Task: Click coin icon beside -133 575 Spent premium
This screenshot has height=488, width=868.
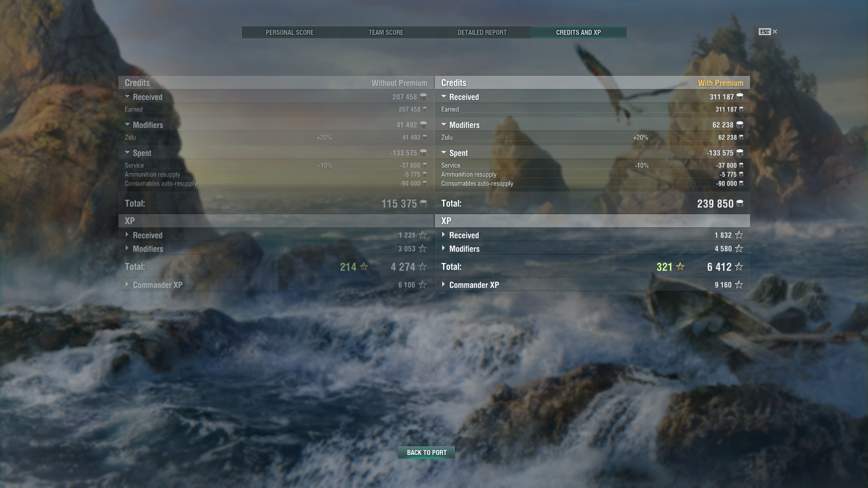Action: coord(740,153)
